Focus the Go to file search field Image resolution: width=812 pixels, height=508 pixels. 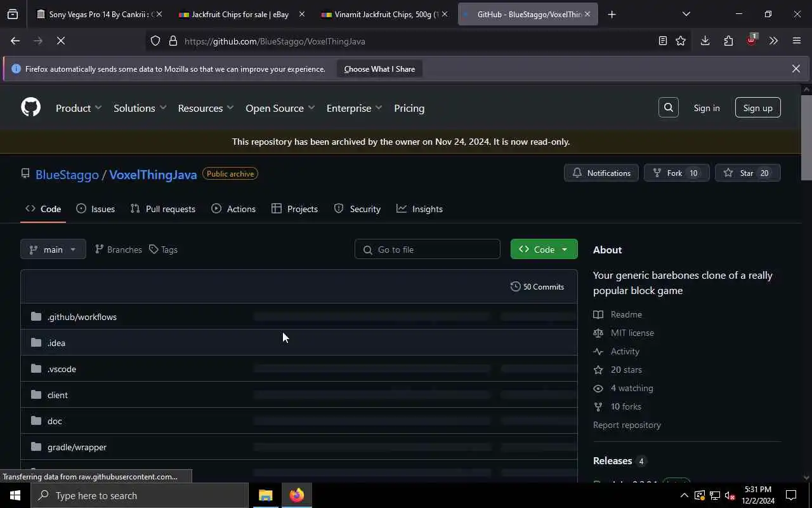[x=428, y=250]
